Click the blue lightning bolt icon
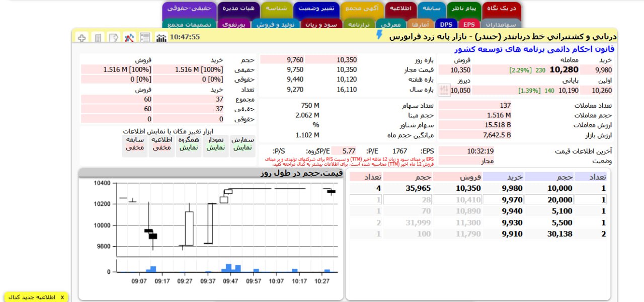This screenshot has height=302, width=644. pyautogui.click(x=379, y=35)
